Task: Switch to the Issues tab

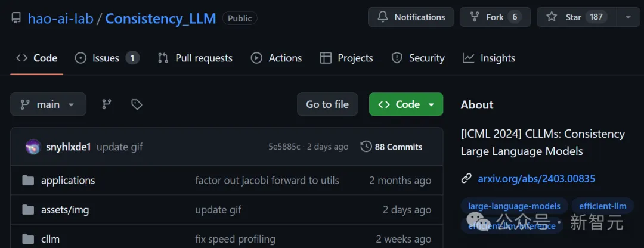Action: (107, 58)
